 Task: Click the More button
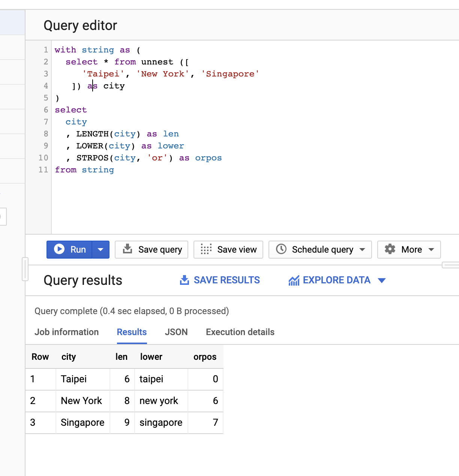pyautogui.click(x=409, y=249)
